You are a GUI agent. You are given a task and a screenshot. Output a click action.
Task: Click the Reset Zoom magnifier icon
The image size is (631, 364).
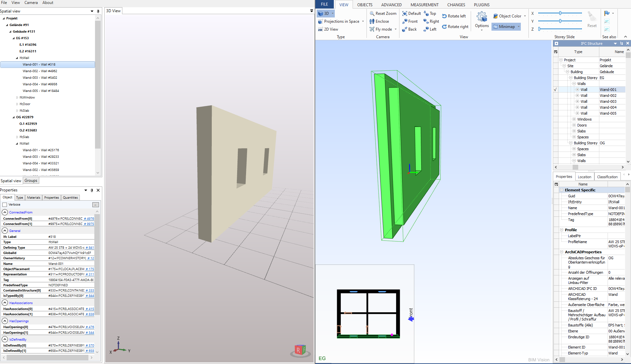372,14
